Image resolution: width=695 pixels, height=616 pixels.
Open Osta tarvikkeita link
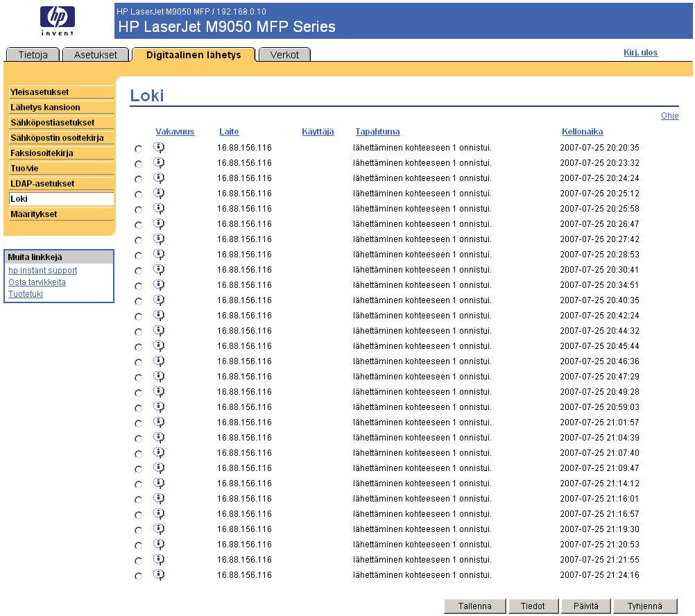(37, 282)
